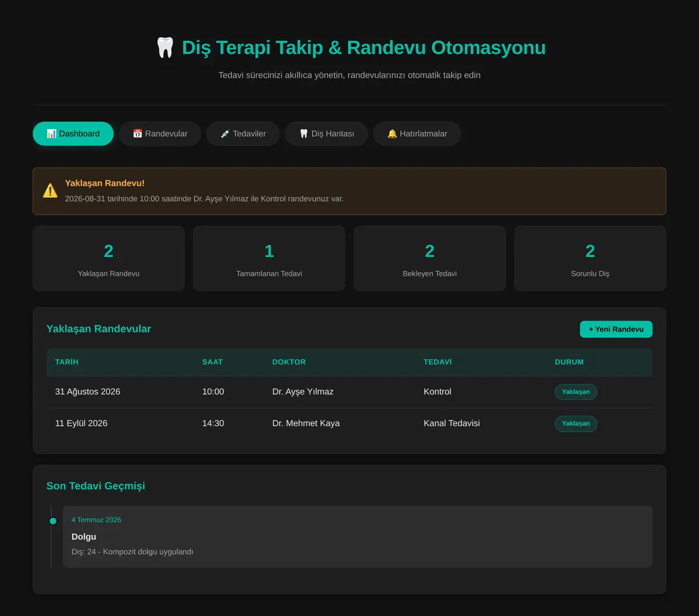The height and width of the screenshot is (616, 699).
Task: Go to the Diş Haritası tab
Action: [x=326, y=133]
